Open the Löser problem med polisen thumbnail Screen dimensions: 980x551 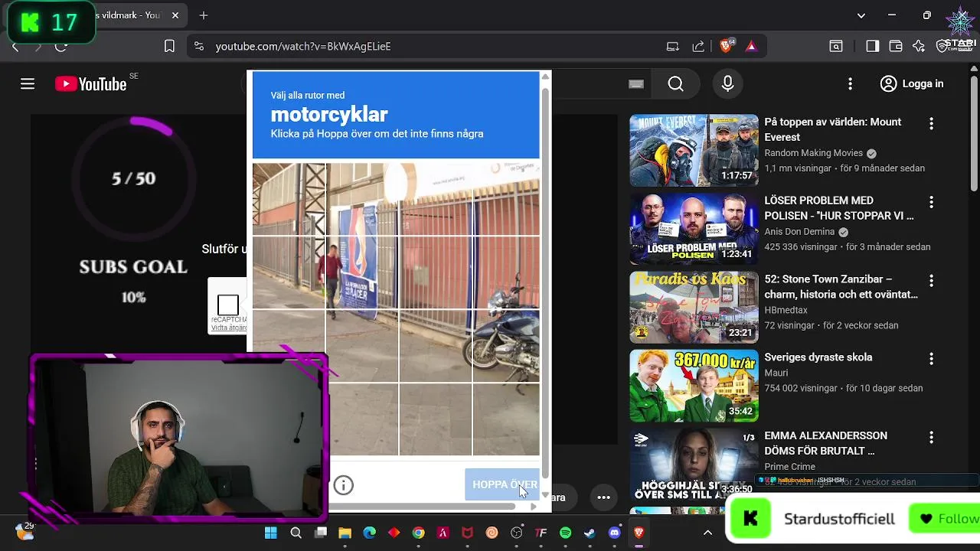pyautogui.click(x=694, y=229)
